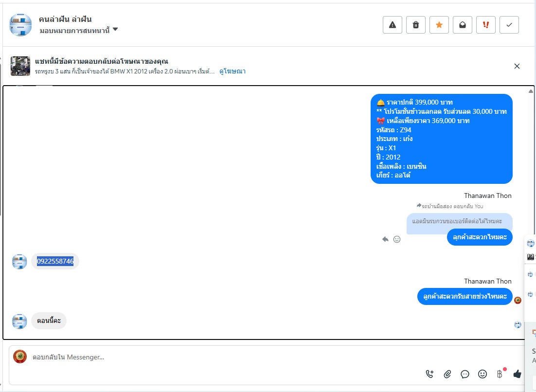Start a call with phone plus icon

[429, 374]
